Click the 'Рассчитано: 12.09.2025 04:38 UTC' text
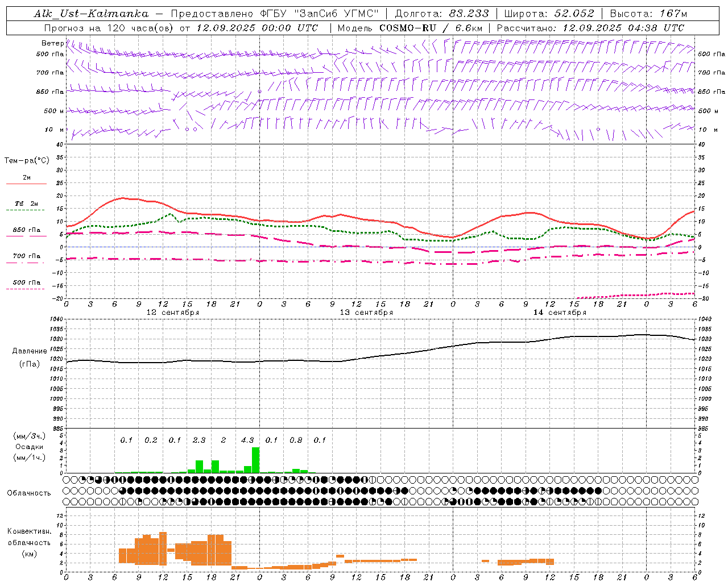The image size is (728, 582). pos(590,28)
